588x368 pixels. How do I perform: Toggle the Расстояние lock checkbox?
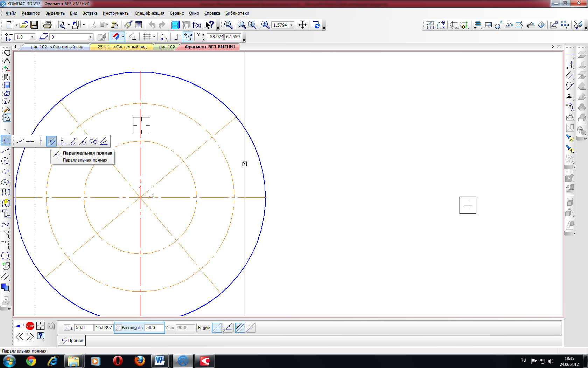tap(118, 328)
